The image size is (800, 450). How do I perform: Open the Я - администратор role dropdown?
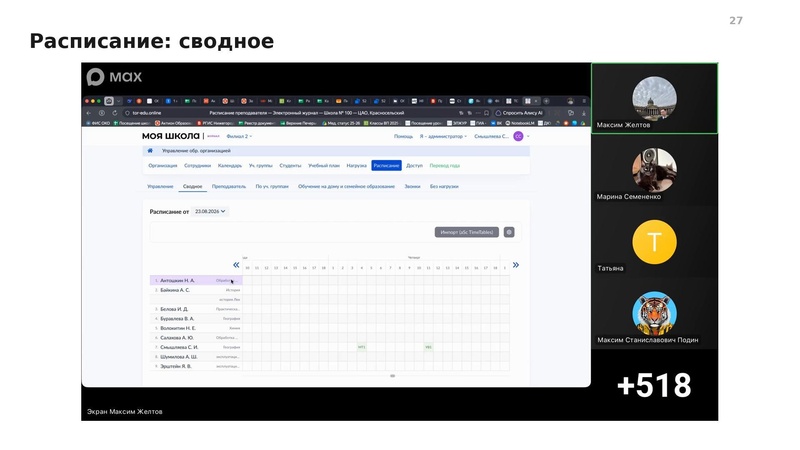[x=443, y=136]
